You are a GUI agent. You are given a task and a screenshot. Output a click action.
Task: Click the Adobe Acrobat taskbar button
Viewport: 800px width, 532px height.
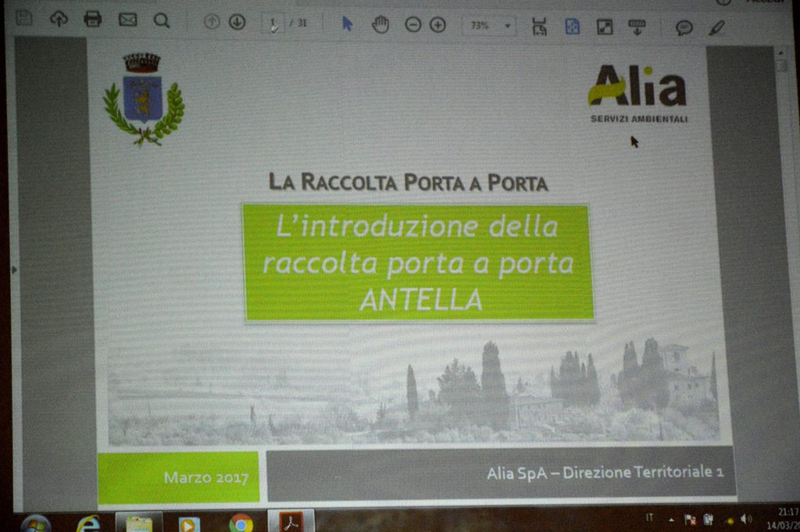click(291, 523)
